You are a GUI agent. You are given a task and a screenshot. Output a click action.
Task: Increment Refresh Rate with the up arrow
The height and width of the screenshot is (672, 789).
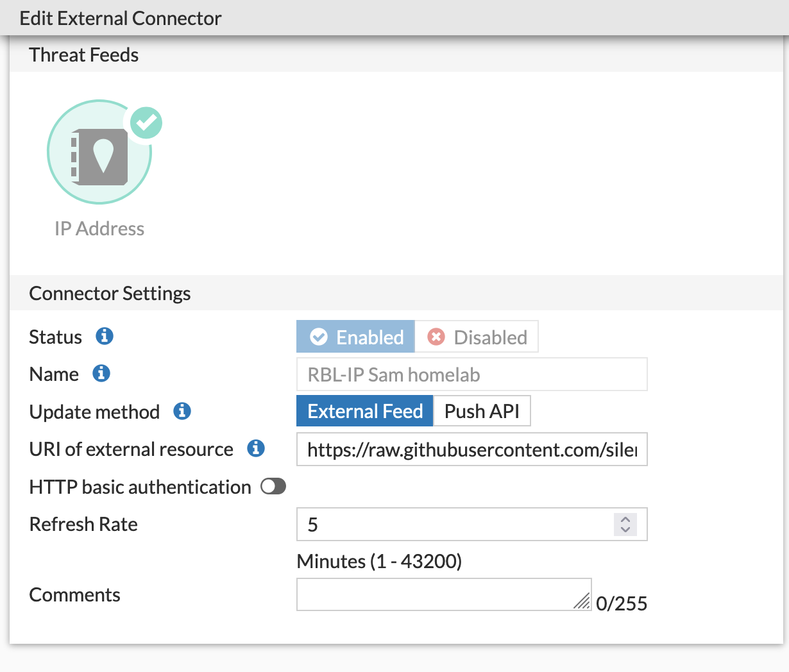coord(625,520)
